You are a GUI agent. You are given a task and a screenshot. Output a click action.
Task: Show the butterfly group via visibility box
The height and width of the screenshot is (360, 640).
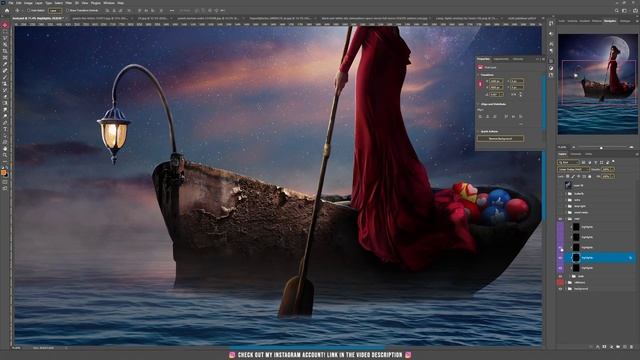pos(560,194)
